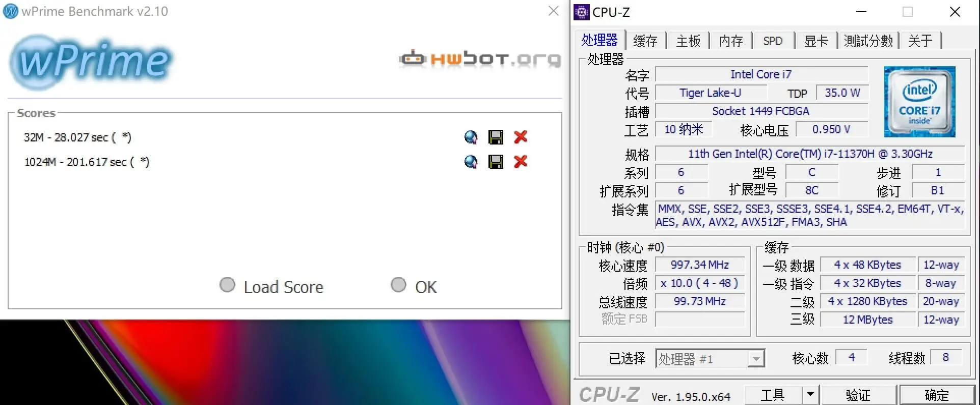Click the x 10.0 ( 4 - 48 ) multiplier value
Screen dimensions: 980x405
700,283
